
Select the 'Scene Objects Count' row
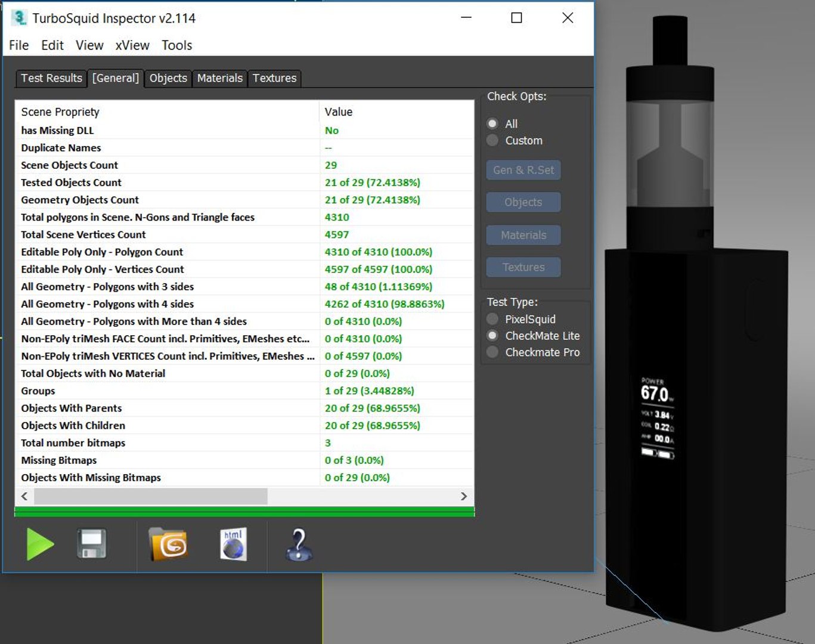(x=244, y=165)
